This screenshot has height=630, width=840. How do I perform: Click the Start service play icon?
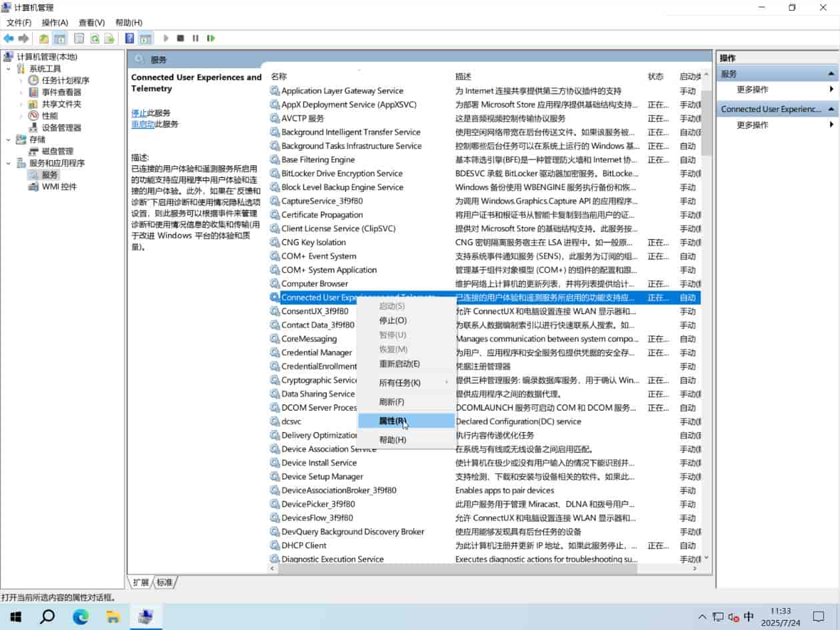pos(166,39)
